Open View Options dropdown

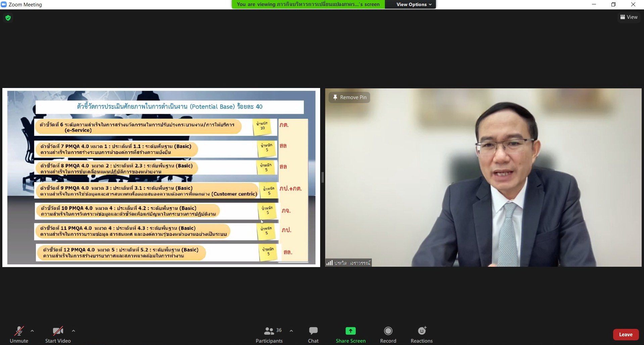(414, 4)
